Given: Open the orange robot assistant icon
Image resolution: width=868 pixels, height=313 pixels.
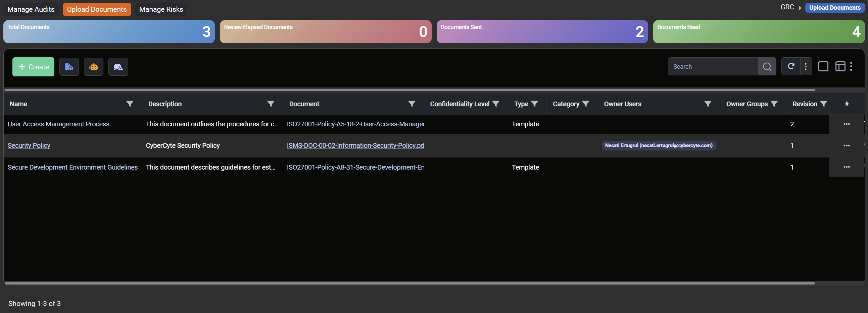Looking at the screenshot, I should pyautogui.click(x=94, y=67).
